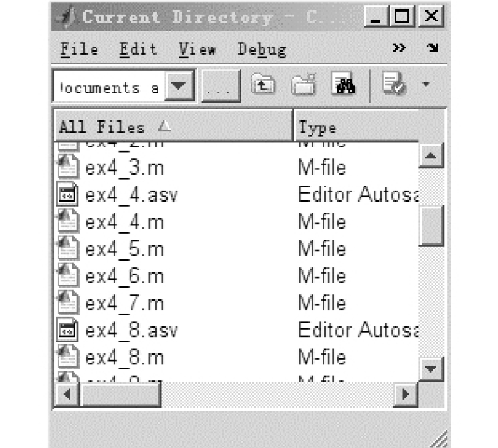Viewport: 498px width, 448px height.
Task: Undock the Current Directory window arrow
Action: (431, 48)
